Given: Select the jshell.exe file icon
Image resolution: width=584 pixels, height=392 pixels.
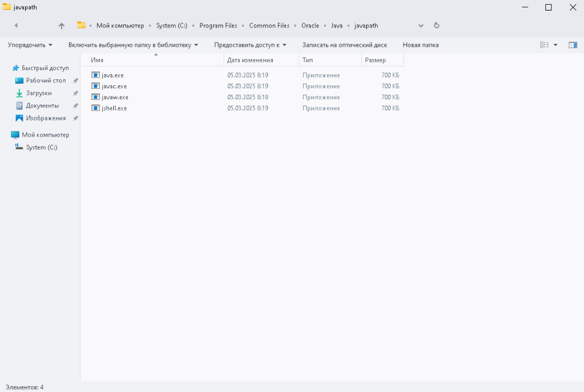Looking at the screenshot, I should [x=95, y=108].
